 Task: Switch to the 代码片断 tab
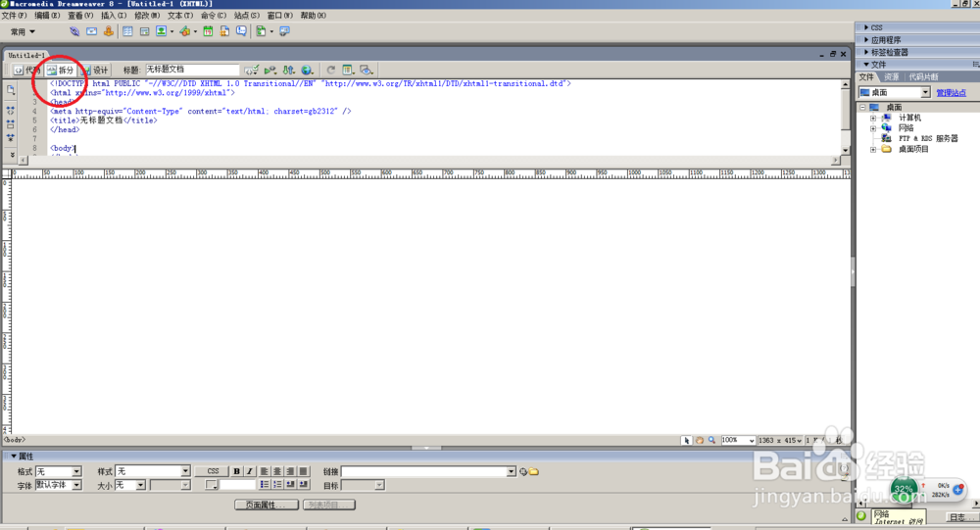pos(924,76)
